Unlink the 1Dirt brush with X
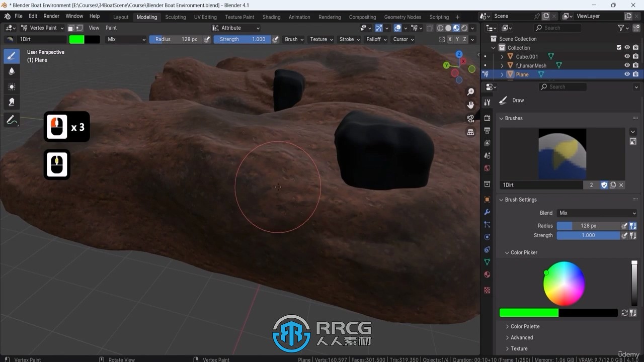 (621, 185)
